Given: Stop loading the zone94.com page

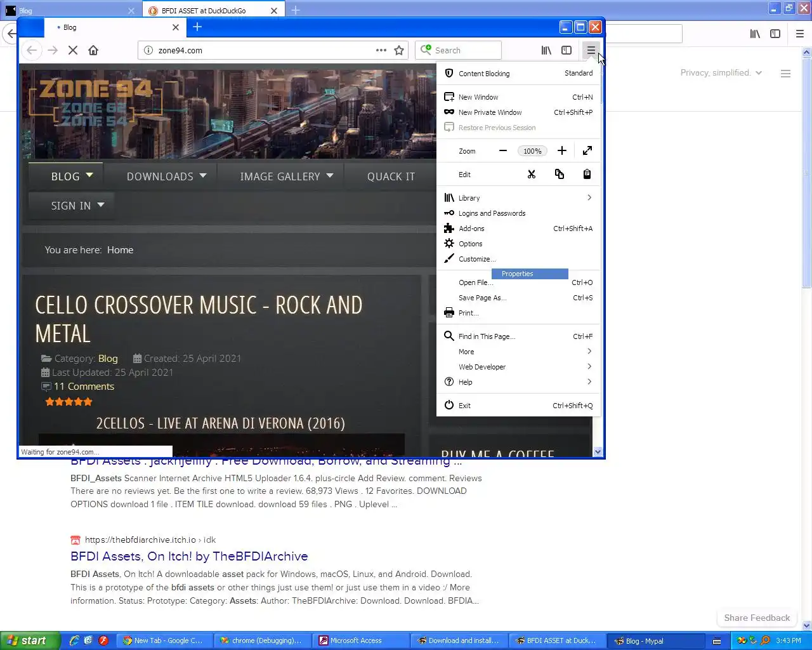Looking at the screenshot, I should pyautogui.click(x=73, y=50).
